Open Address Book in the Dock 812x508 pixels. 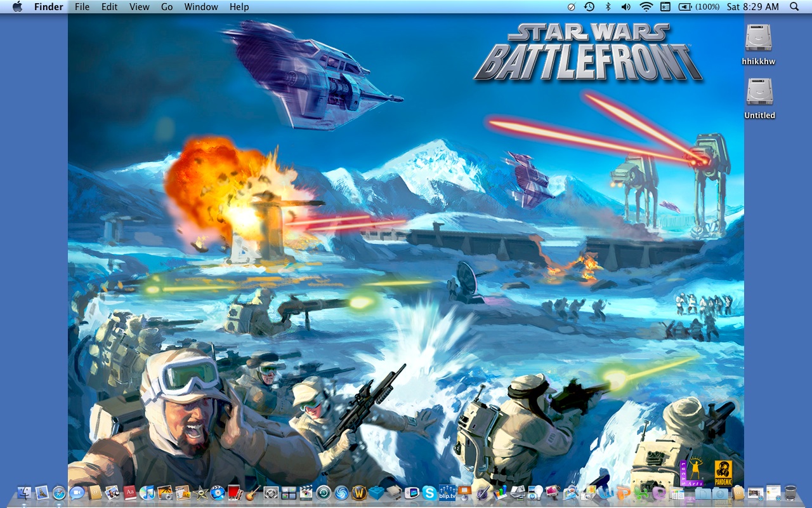coord(95,493)
